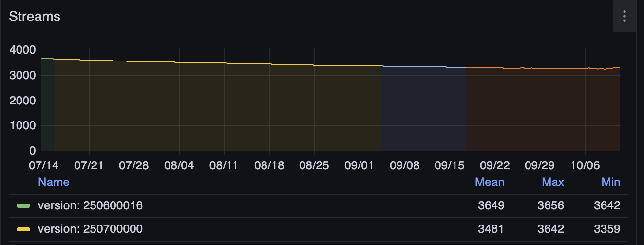The image size is (644, 245).
Task: Open yellow color swatch for version 250700000
Action: pos(23,229)
